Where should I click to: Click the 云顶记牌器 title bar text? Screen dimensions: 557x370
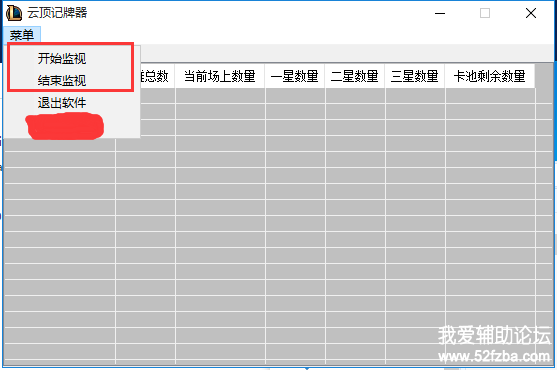57,13
